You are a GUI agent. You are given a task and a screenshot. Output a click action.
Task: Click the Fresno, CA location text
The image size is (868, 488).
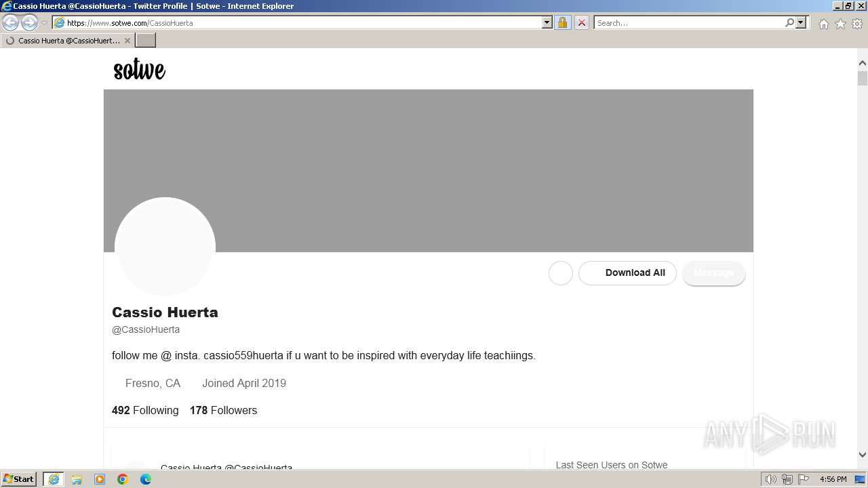[153, 383]
